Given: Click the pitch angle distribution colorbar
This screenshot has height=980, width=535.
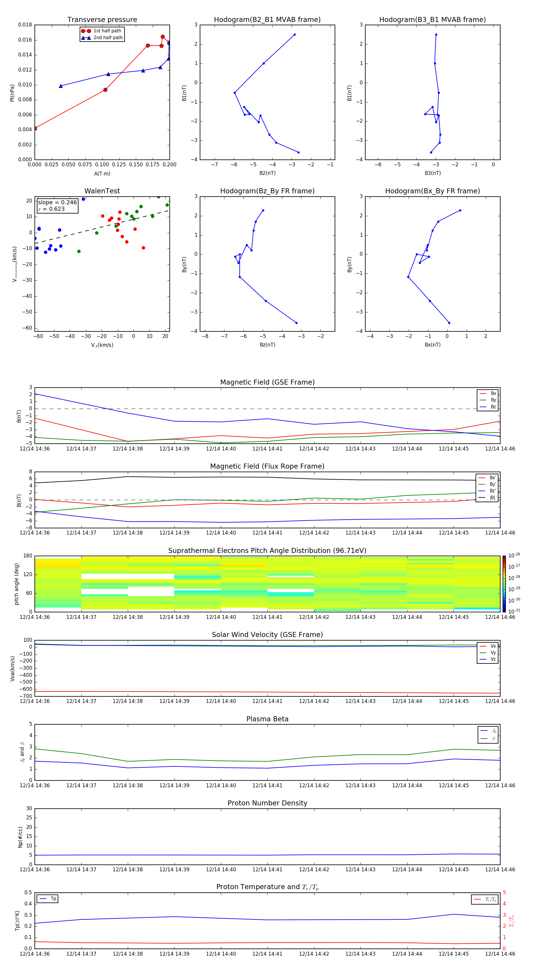Looking at the screenshot, I should 504,584.
